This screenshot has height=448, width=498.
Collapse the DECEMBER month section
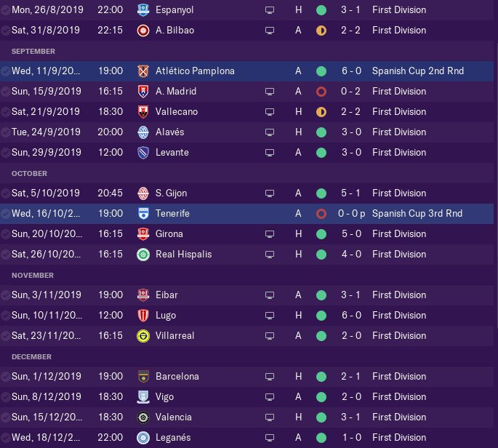pos(32,357)
